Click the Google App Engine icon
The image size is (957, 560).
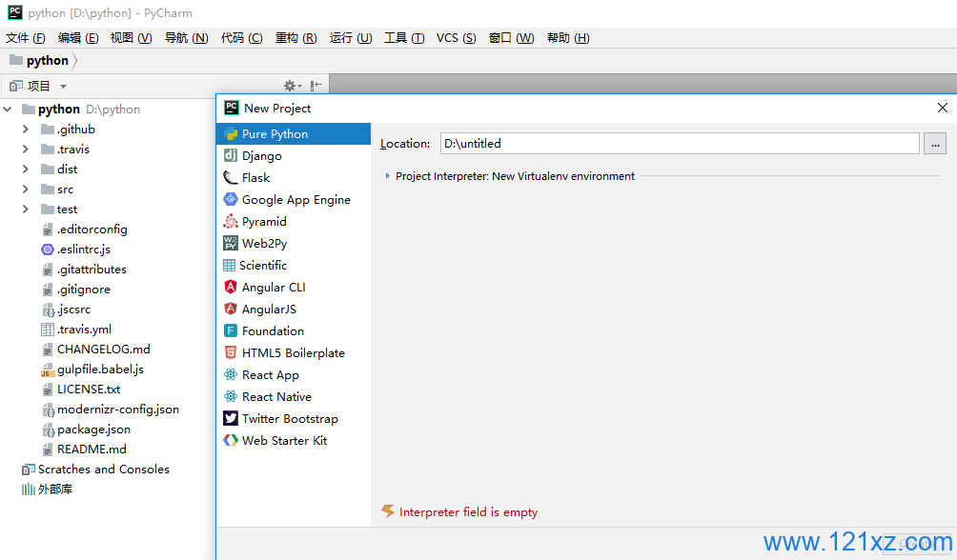click(231, 199)
